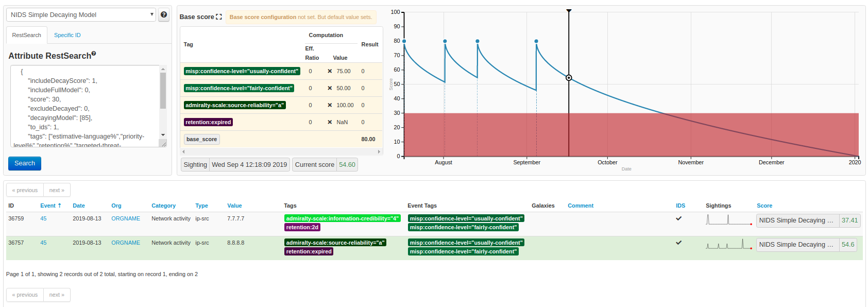
Task: Click the Attribute RestSearch help icon
Action: click(94, 54)
